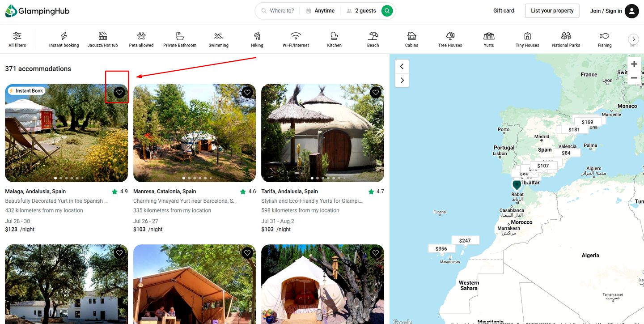644x324 pixels.
Task: Open Tarifa, Andalusia, Spain listing title
Action: (290, 192)
